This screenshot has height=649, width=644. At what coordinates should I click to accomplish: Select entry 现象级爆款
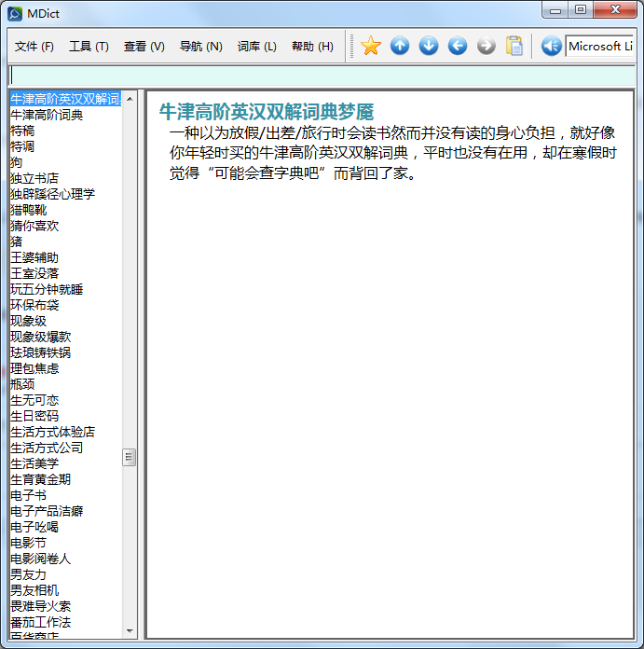(x=40, y=337)
